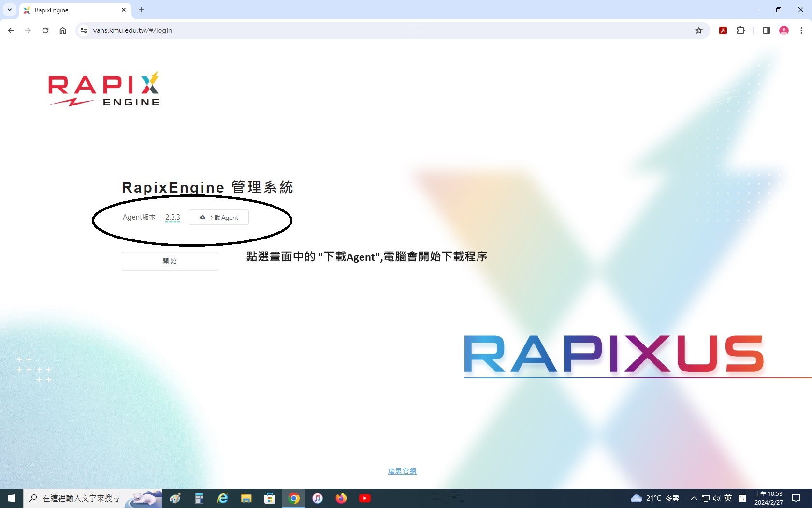
Task: Open the Chrome profile avatar
Action: pyautogui.click(x=784, y=30)
